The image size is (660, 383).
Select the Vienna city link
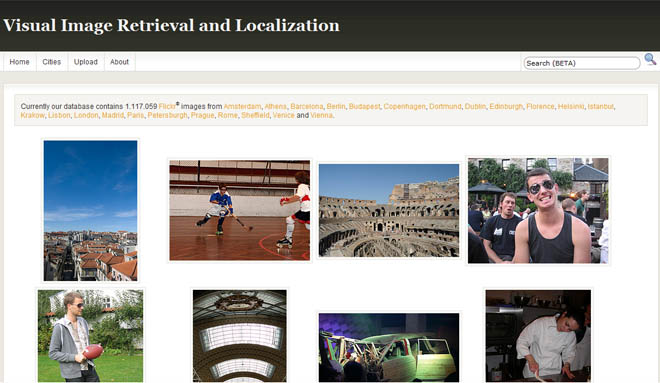322,115
